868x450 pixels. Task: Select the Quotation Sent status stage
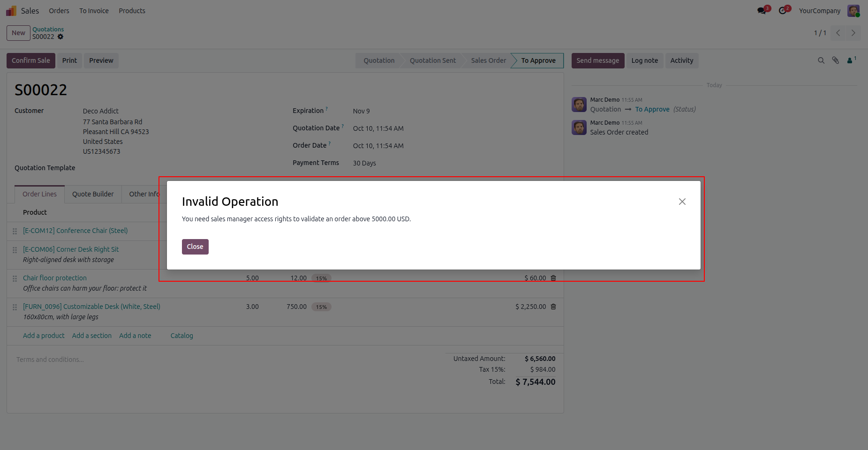[x=433, y=60]
